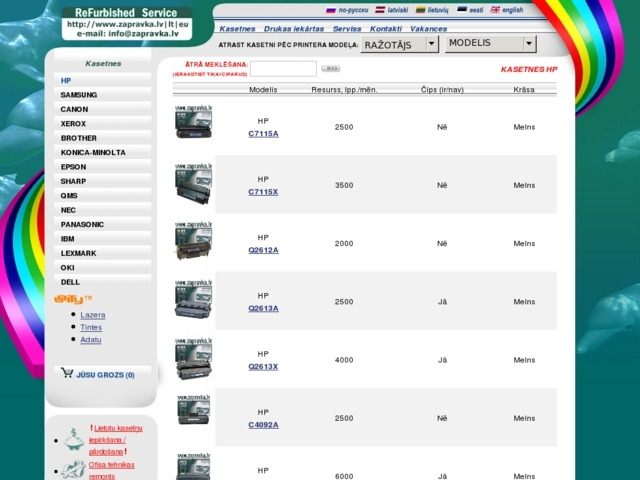Viewport: 640px width, 480px height.
Task: Click the Estonian flag icon
Action: [462, 9]
